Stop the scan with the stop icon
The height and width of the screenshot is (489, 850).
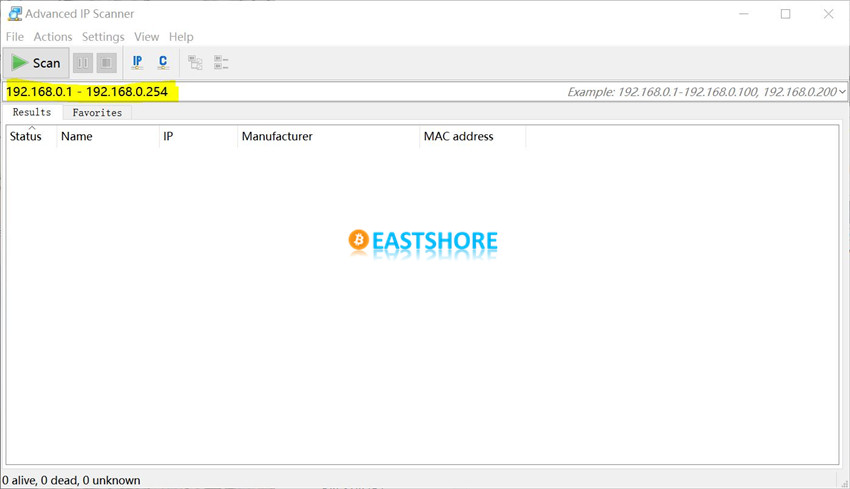pyautogui.click(x=107, y=63)
